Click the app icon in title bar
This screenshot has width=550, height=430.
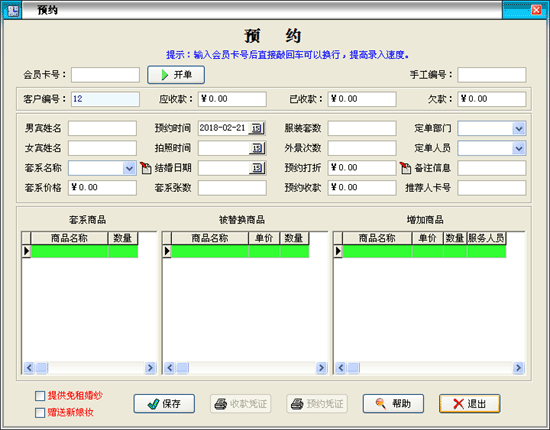point(13,10)
